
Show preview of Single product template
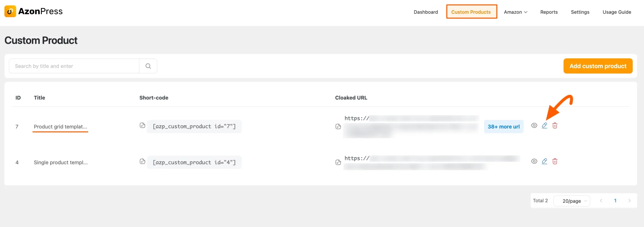[534, 161]
